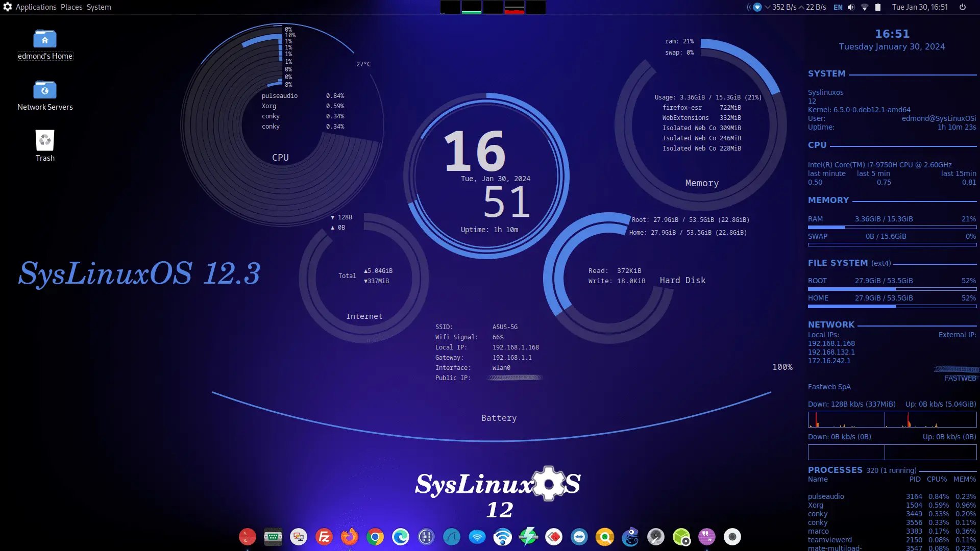
Task: Toggle the speaker volume icon in the top panel
Action: tap(850, 7)
